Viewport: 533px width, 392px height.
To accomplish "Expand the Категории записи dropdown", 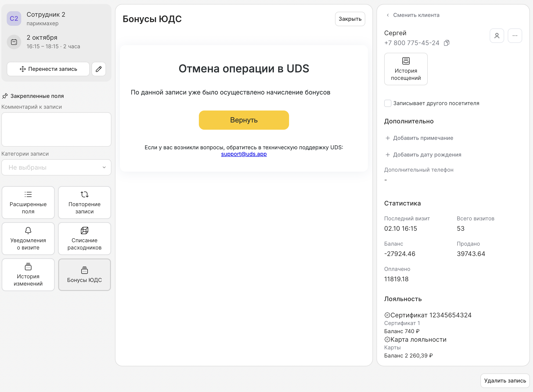I will (x=56, y=168).
